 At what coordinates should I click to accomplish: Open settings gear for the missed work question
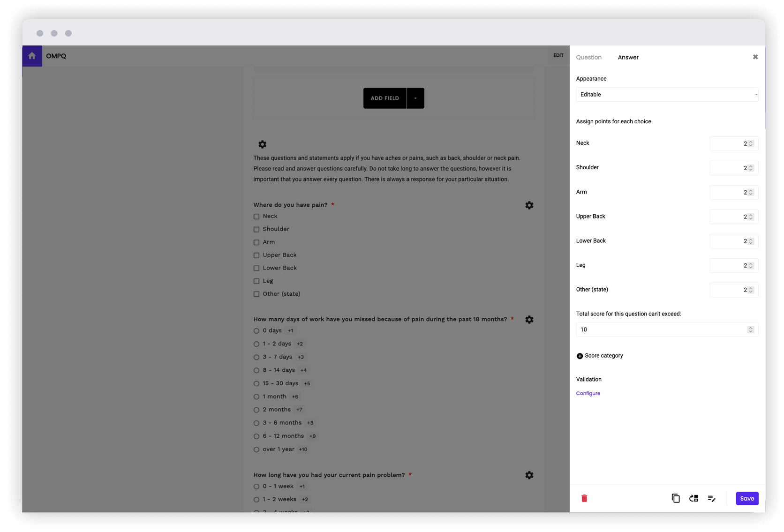point(529,319)
